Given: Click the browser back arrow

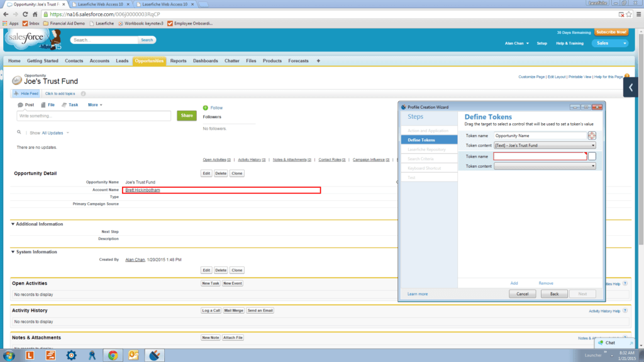Looking at the screenshot, I should click(x=6, y=14).
